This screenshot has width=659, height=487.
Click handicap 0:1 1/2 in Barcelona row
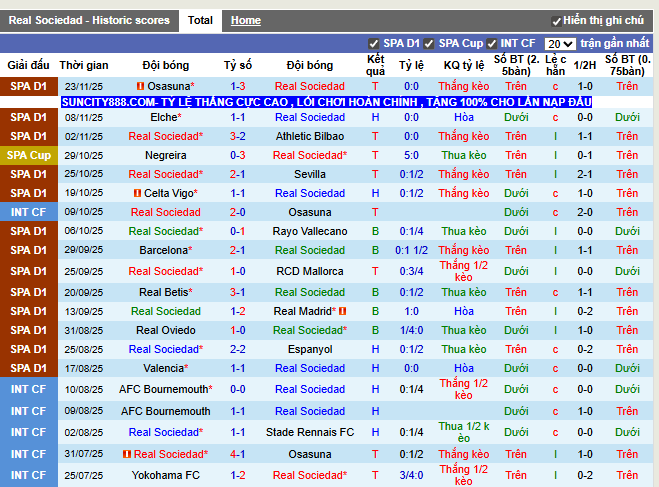(x=411, y=250)
